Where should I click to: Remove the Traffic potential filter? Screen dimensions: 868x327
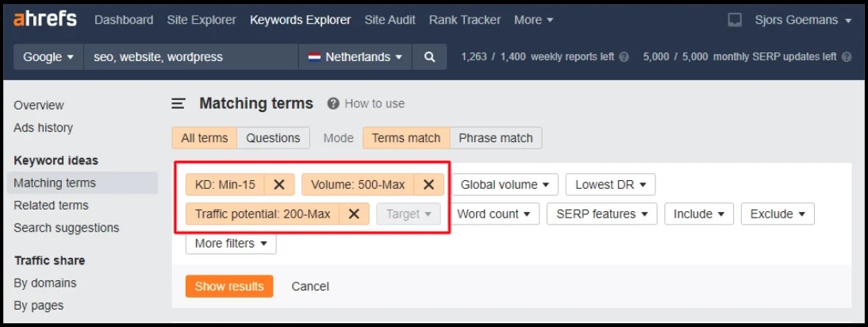354,214
